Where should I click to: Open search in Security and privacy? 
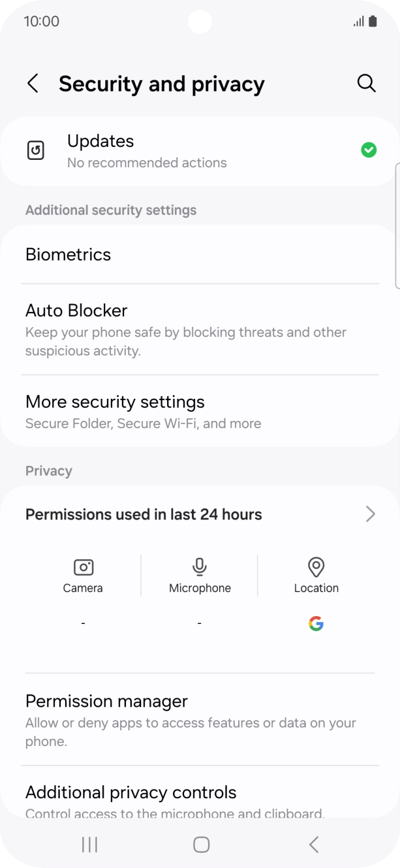coord(366,84)
